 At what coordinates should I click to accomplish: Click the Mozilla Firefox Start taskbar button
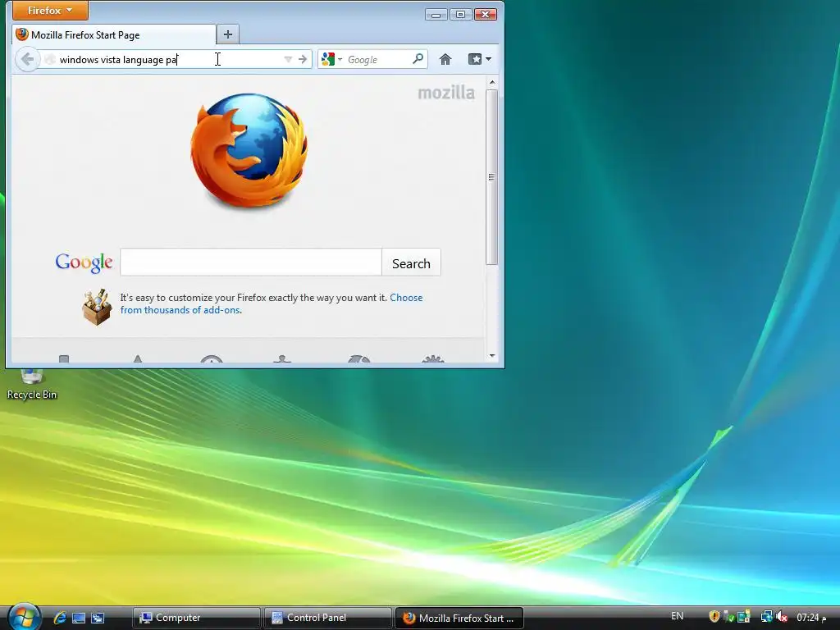point(459,618)
